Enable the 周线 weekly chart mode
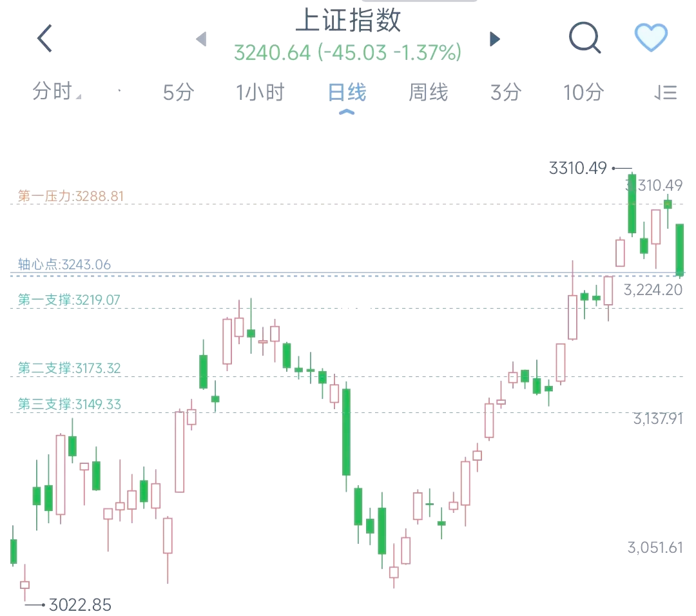The height and width of the screenshot is (616, 696). coord(428,92)
